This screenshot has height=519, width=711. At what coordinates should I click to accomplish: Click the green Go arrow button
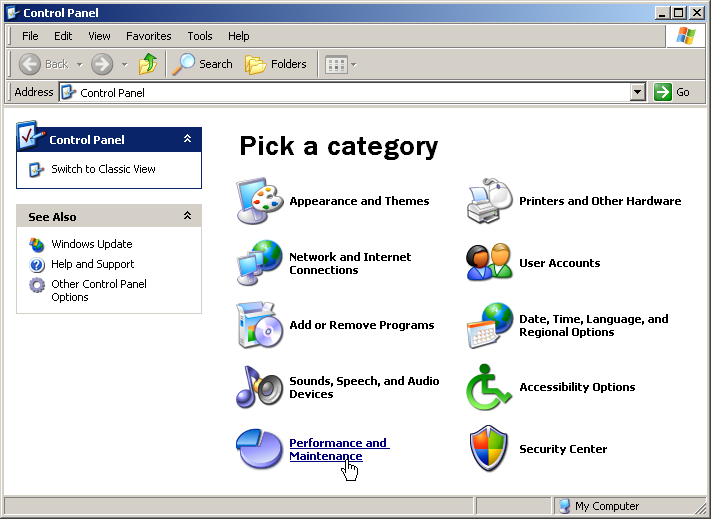point(662,92)
